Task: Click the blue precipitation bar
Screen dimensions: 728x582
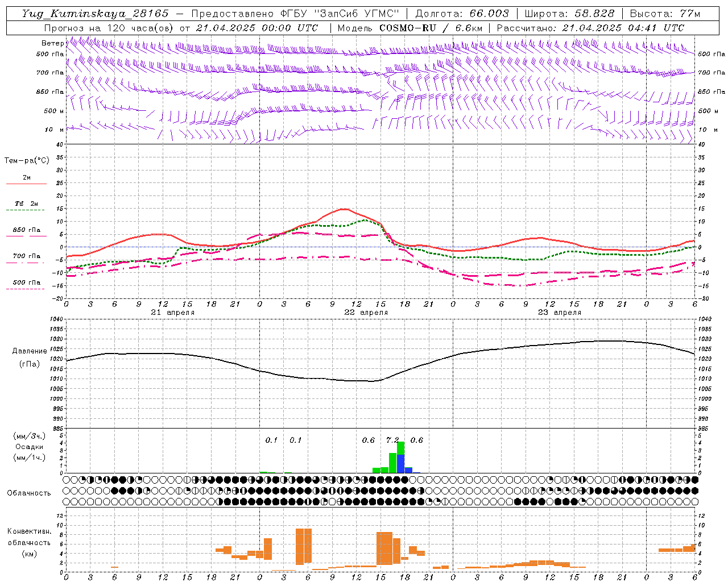Action: click(400, 464)
